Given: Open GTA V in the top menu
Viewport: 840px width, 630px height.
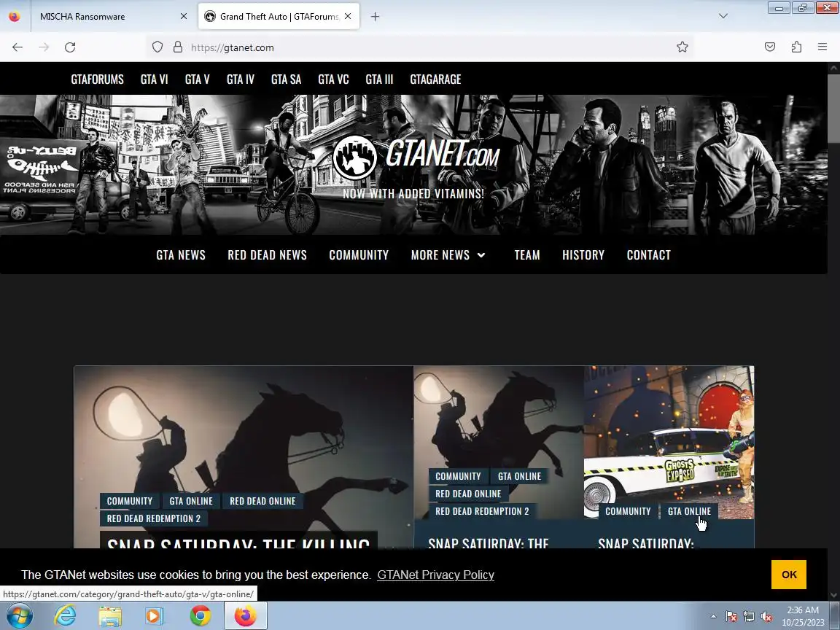Looking at the screenshot, I should pos(197,79).
